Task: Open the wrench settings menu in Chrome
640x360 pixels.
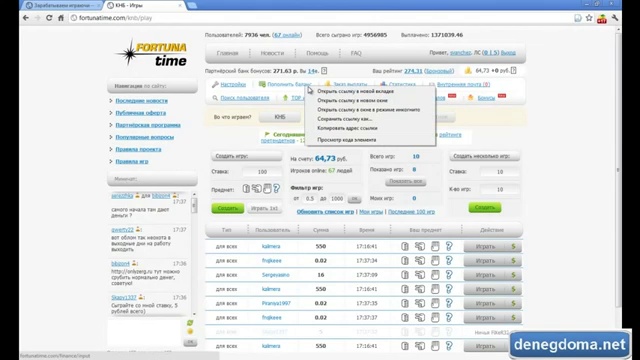Action: pos(615,18)
